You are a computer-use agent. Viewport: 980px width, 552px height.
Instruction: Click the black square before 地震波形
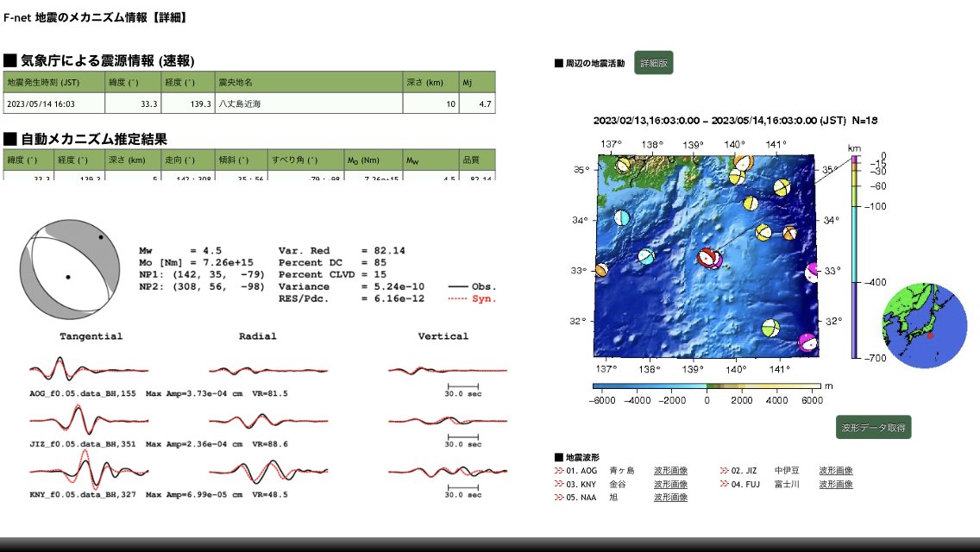(559, 458)
